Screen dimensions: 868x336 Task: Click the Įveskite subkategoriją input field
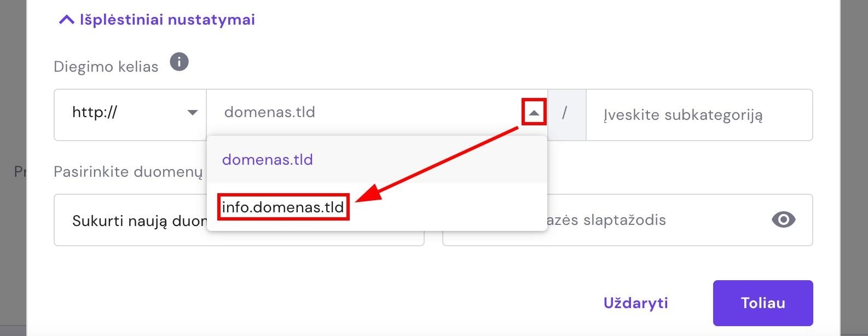pos(698,115)
